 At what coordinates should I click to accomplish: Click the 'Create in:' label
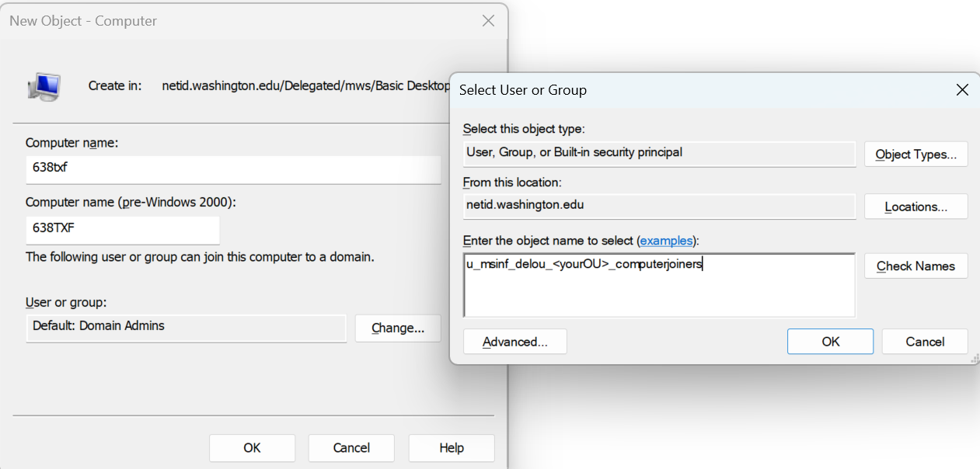pos(115,85)
